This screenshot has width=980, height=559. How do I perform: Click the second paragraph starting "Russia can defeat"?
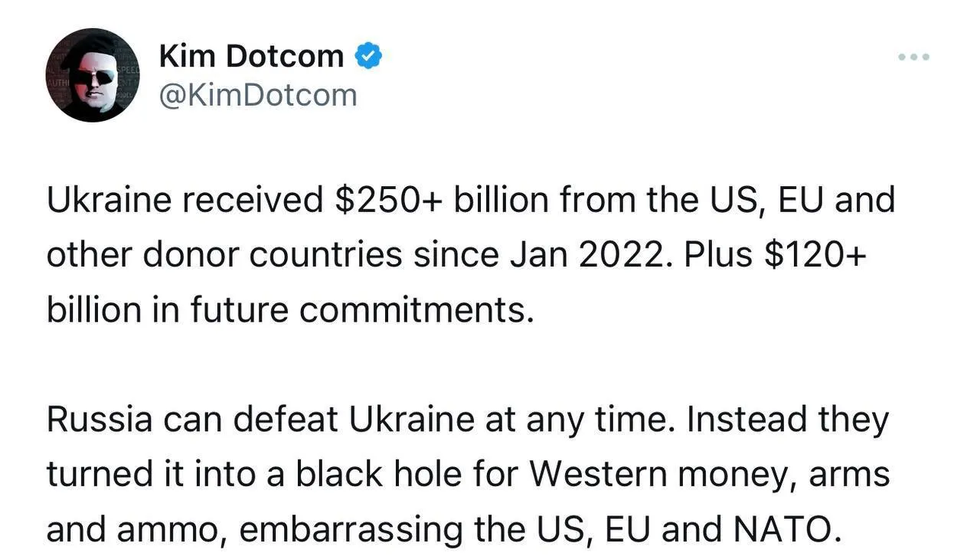(x=467, y=474)
